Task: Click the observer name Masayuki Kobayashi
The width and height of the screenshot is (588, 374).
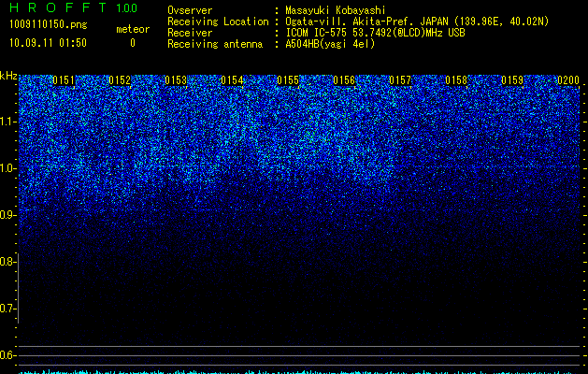Action: [x=336, y=10]
